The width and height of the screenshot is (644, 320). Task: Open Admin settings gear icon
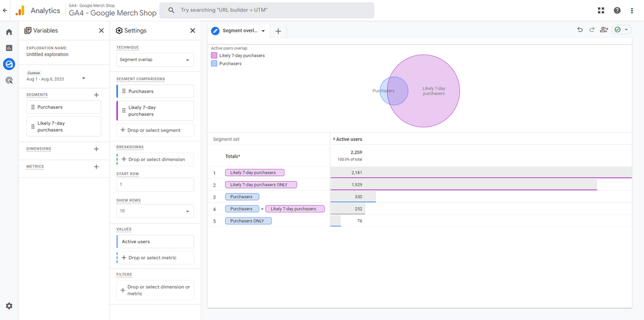click(x=9, y=306)
